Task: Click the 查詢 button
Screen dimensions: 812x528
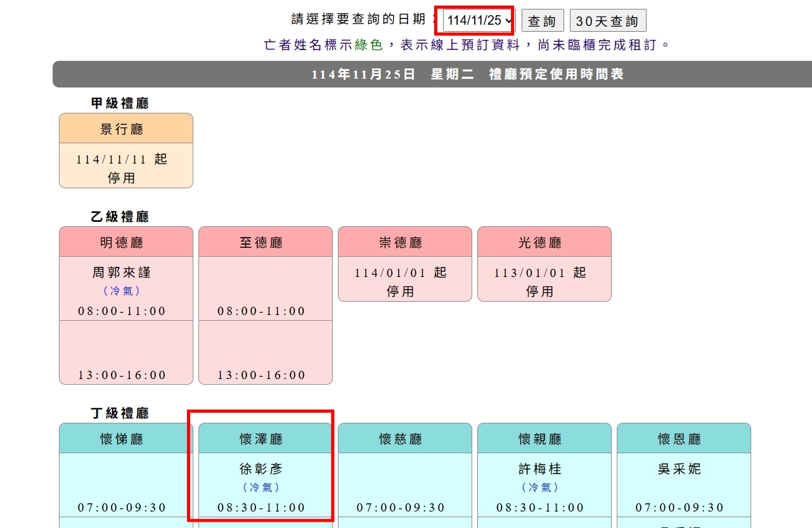Action: coord(542,21)
